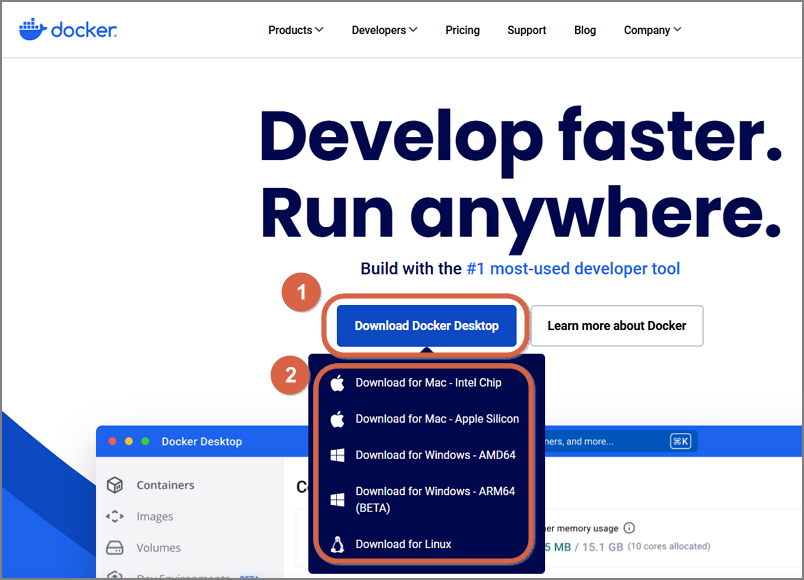Open the Products menu
Screen dimensions: 804x580
[295, 30]
